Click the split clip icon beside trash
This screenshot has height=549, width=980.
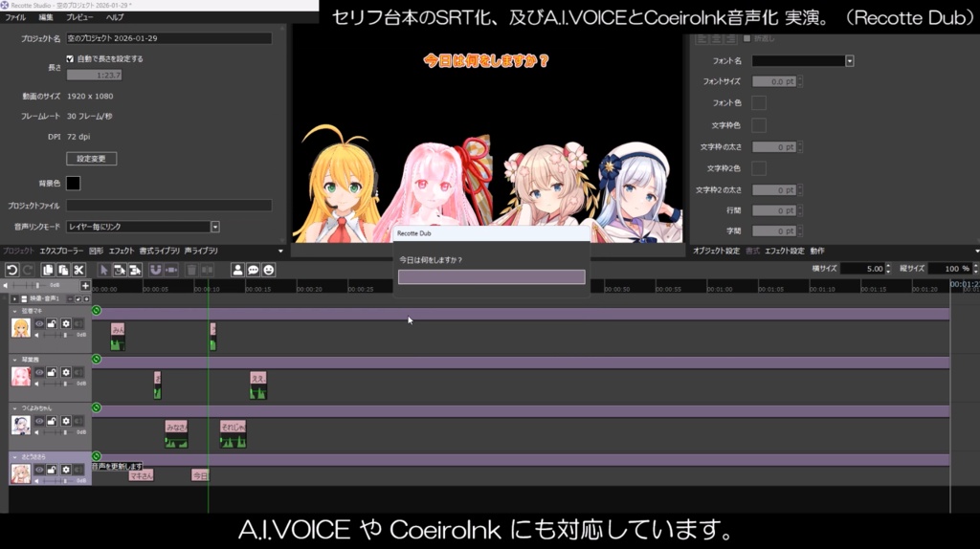[x=207, y=270]
